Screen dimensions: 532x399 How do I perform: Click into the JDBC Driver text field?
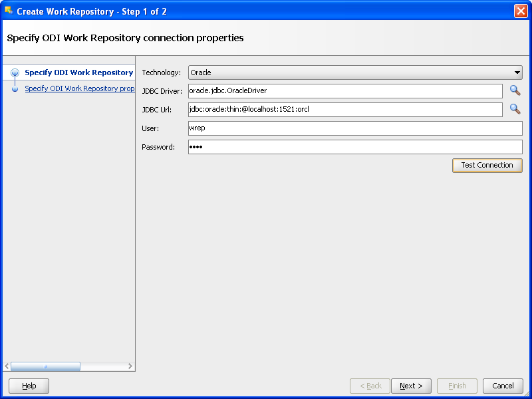[345, 91]
